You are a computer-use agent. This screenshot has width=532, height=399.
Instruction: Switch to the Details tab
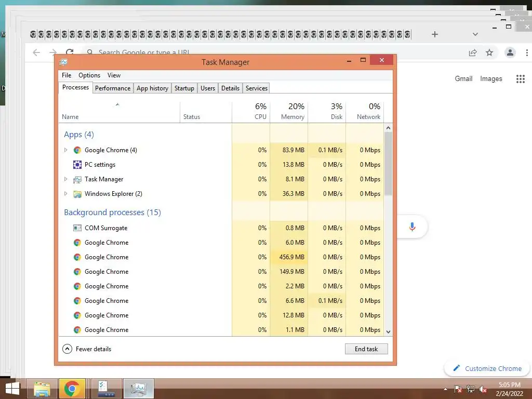(230, 88)
